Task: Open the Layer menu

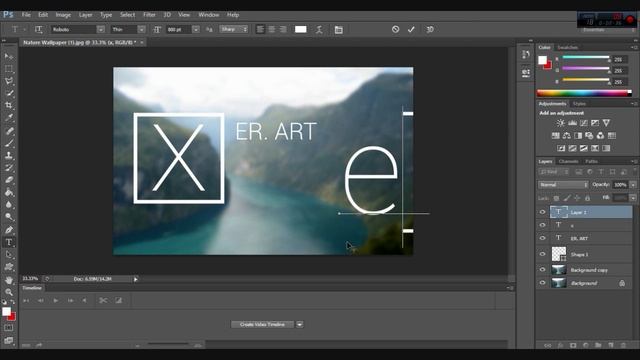Action: (x=85, y=15)
